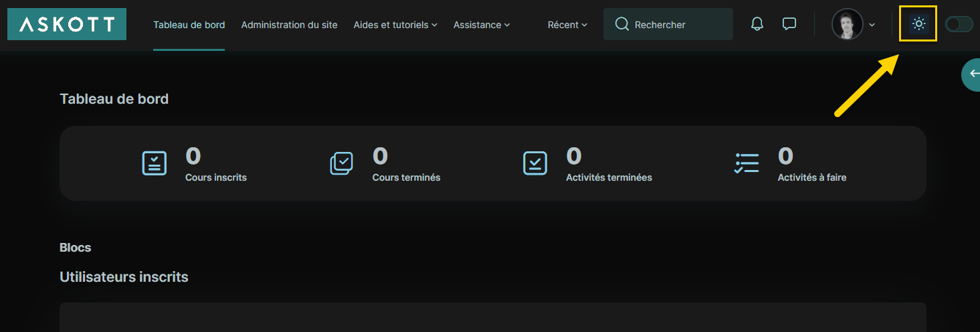Click the Cours inscrits icon
The width and height of the screenshot is (980, 332).
(x=155, y=163)
